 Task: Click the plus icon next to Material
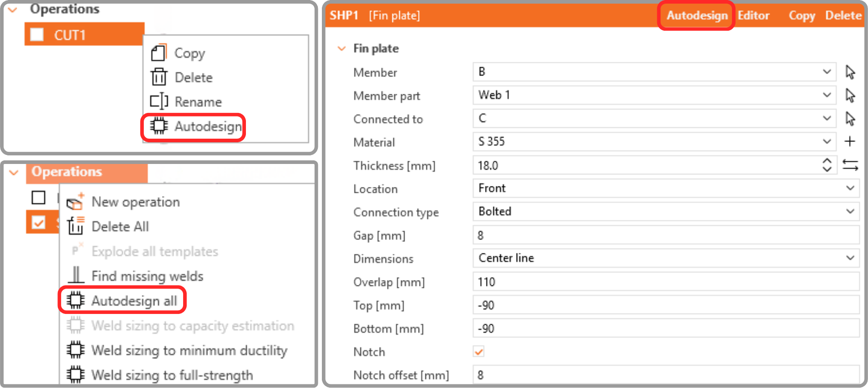[850, 142]
